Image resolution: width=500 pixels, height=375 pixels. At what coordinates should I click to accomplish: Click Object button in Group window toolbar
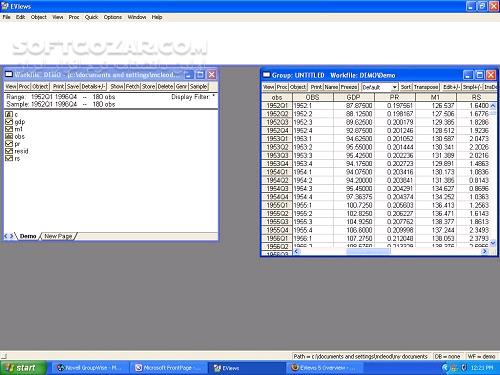point(298,87)
